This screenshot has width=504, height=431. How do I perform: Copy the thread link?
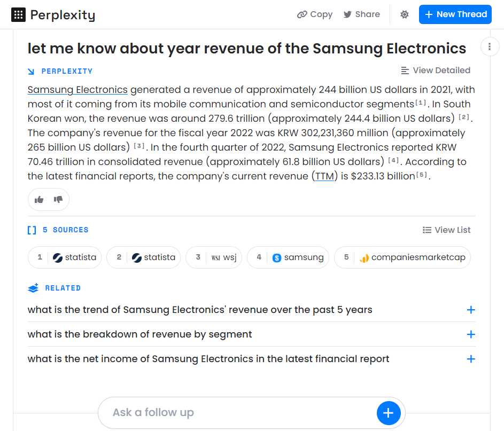tap(315, 14)
